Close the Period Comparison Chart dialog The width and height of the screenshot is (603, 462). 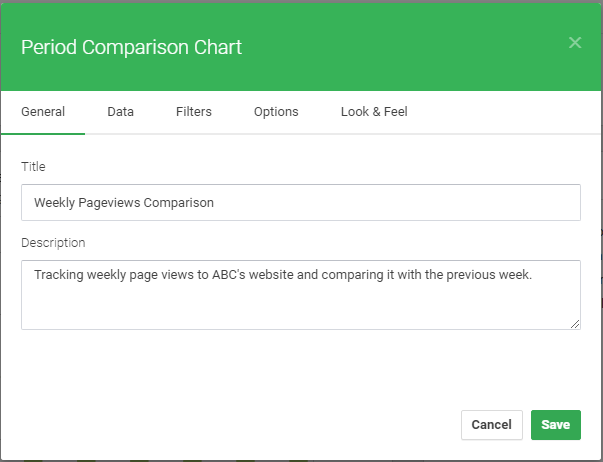pyautogui.click(x=575, y=42)
